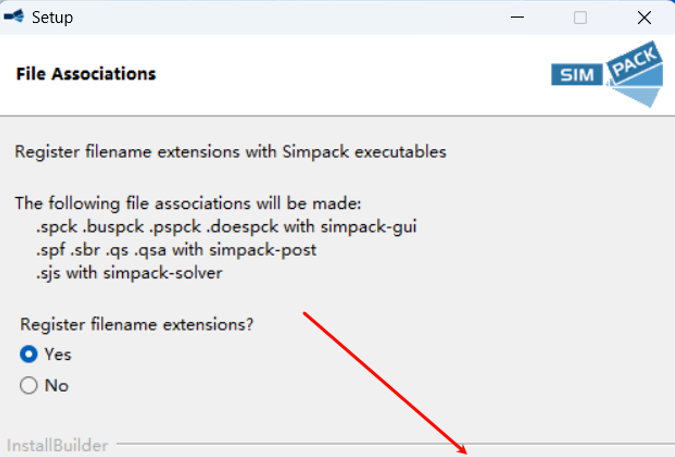The image size is (675, 457).
Task: Click the SIMPACK logo in the header
Action: pos(606,75)
